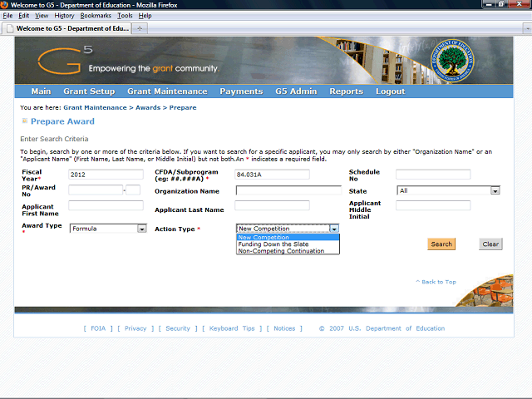Follow the Prepare breadcrumb link
This screenshot has width=532, height=399.
pos(183,107)
